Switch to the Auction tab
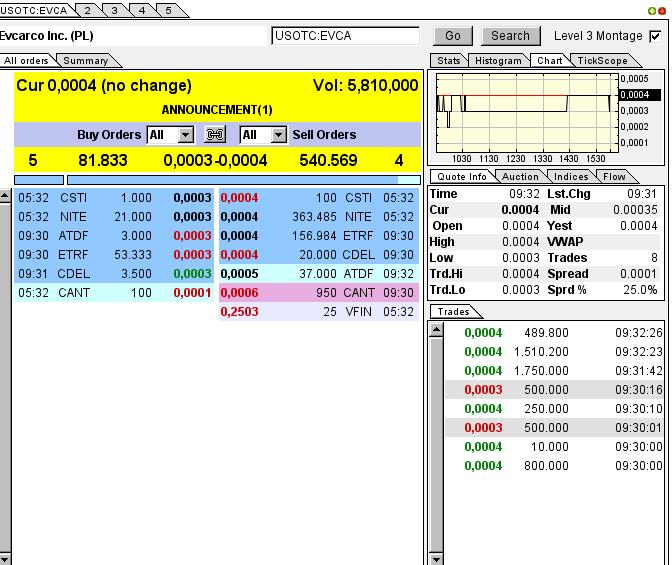Screen dimensions: 672x565 520,177
